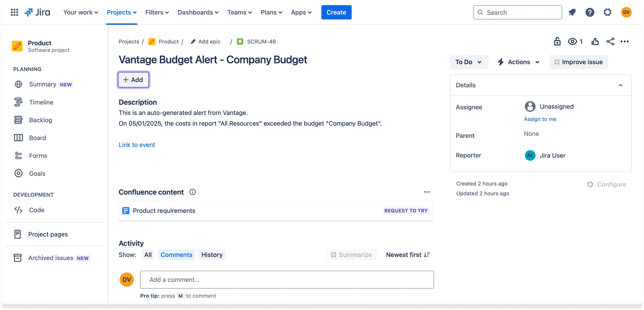This screenshot has width=644, height=310.
Task: Click the SCRUM-46 breadcrumb link
Action: pyautogui.click(x=262, y=42)
